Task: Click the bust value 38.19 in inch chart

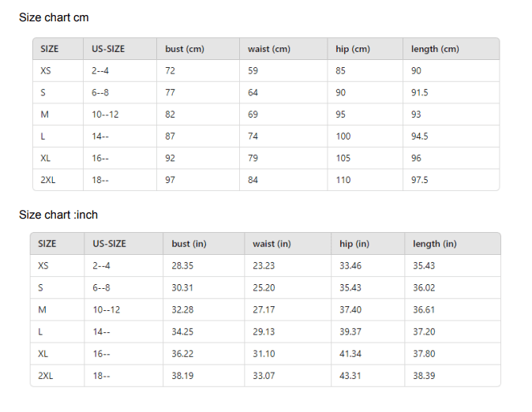Action: click(x=182, y=376)
